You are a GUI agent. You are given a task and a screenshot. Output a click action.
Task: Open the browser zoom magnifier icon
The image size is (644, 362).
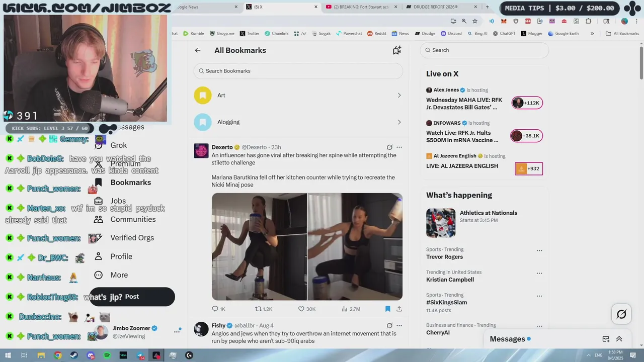click(x=464, y=21)
